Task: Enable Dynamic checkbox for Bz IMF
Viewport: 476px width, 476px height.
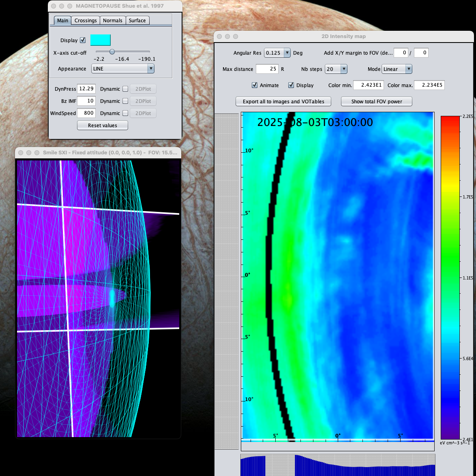Action: click(x=125, y=101)
